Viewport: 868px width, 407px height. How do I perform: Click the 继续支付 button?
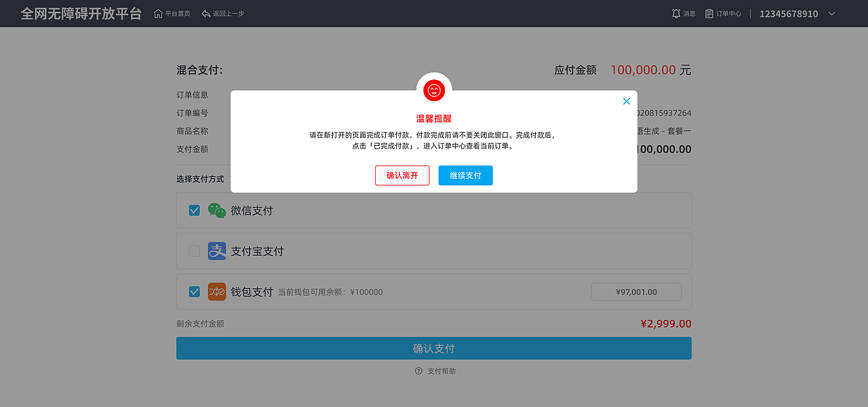click(465, 175)
